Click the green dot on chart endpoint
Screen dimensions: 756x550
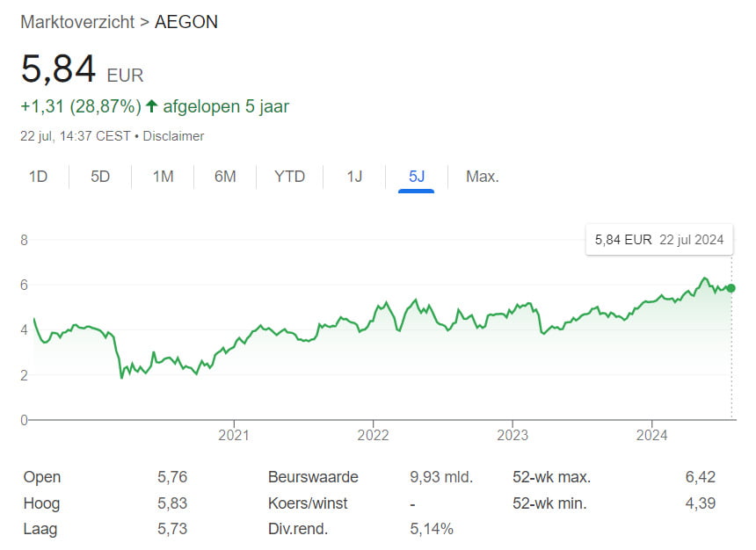(x=731, y=288)
